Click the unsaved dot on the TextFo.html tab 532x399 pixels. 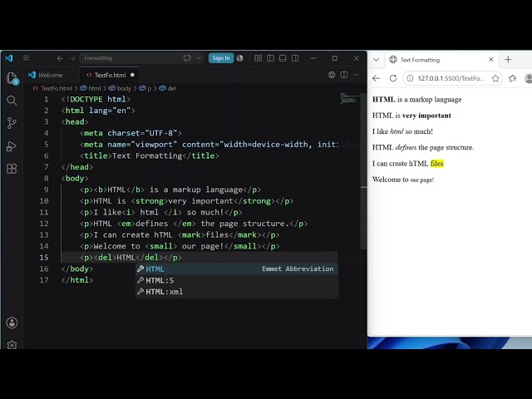tap(132, 75)
